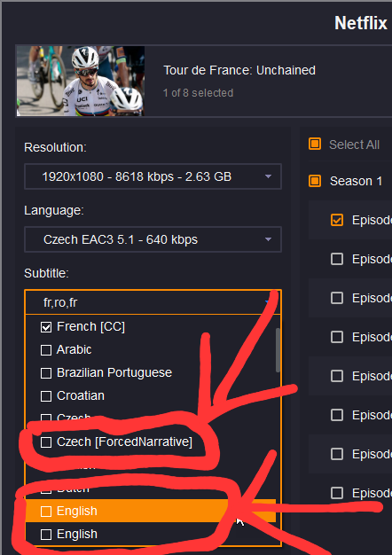392x555 pixels.
Task: Toggle the Select All checkbox
Action: point(315,144)
